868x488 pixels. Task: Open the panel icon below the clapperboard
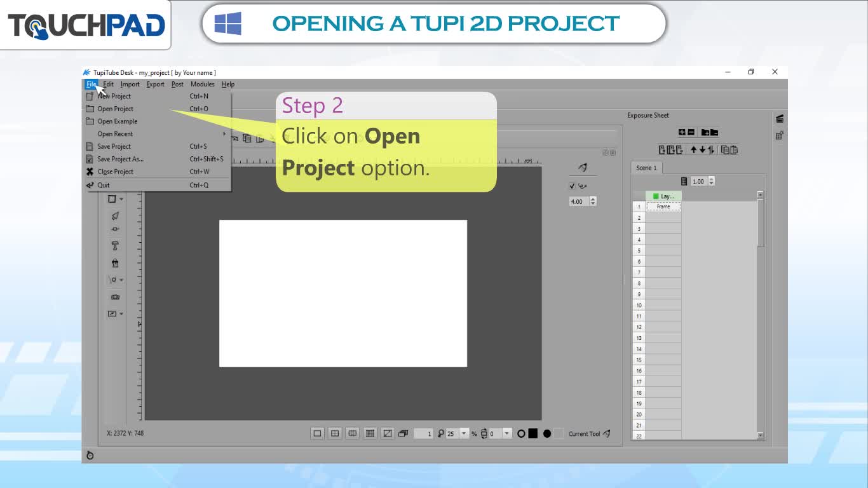tap(780, 135)
